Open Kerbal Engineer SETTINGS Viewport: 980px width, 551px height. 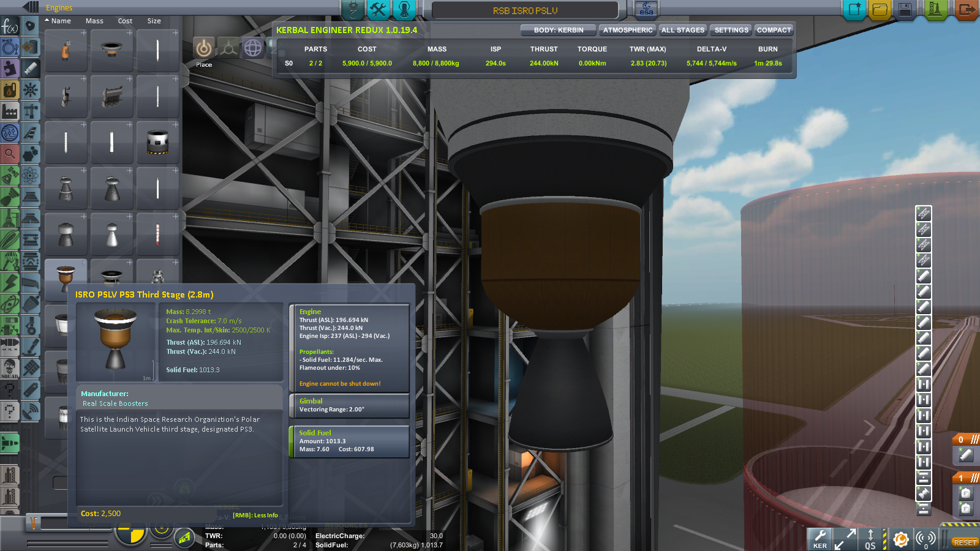(x=731, y=30)
